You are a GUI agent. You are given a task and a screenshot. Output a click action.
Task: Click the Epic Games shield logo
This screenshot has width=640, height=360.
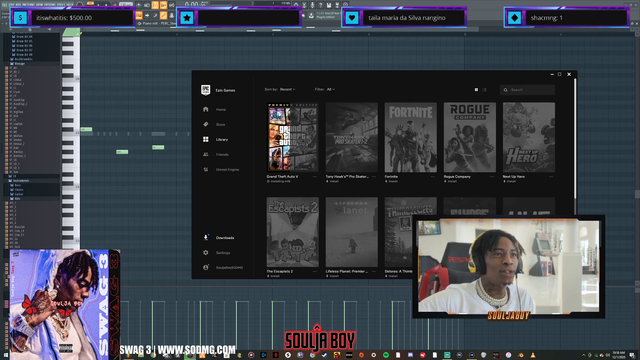[x=205, y=90]
